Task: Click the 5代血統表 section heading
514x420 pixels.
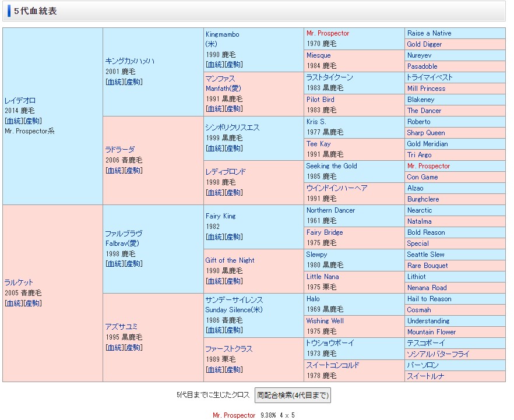Action: click(x=36, y=11)
